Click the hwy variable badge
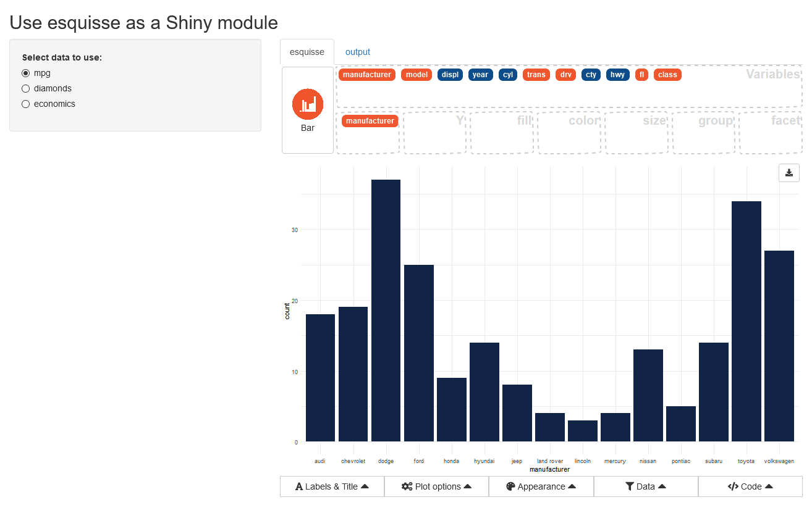812x505 pixels. (x=617, y=75)
